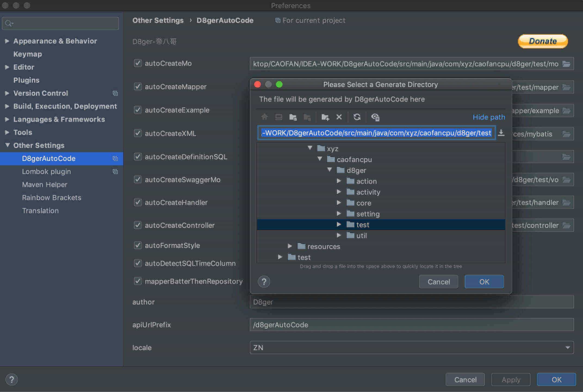Toggle autoCreateController checkbox
This screenshot has width=583, height=392.
click(138, 225)
